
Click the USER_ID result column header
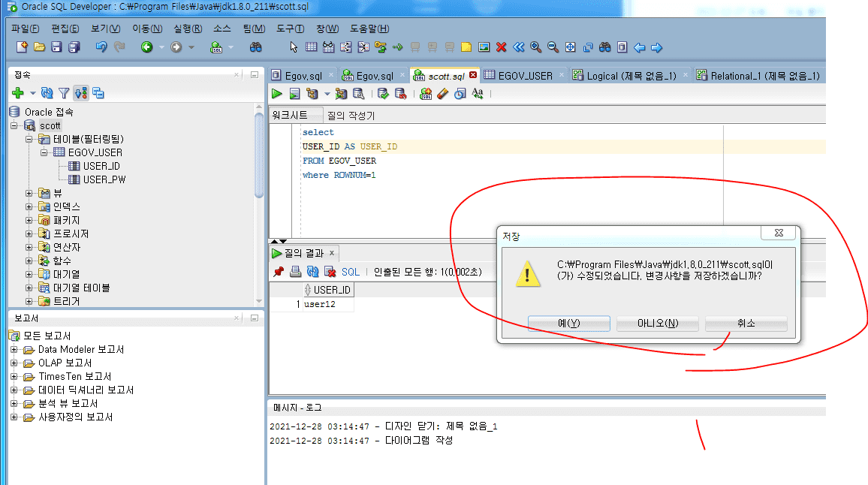coord(327,290)
